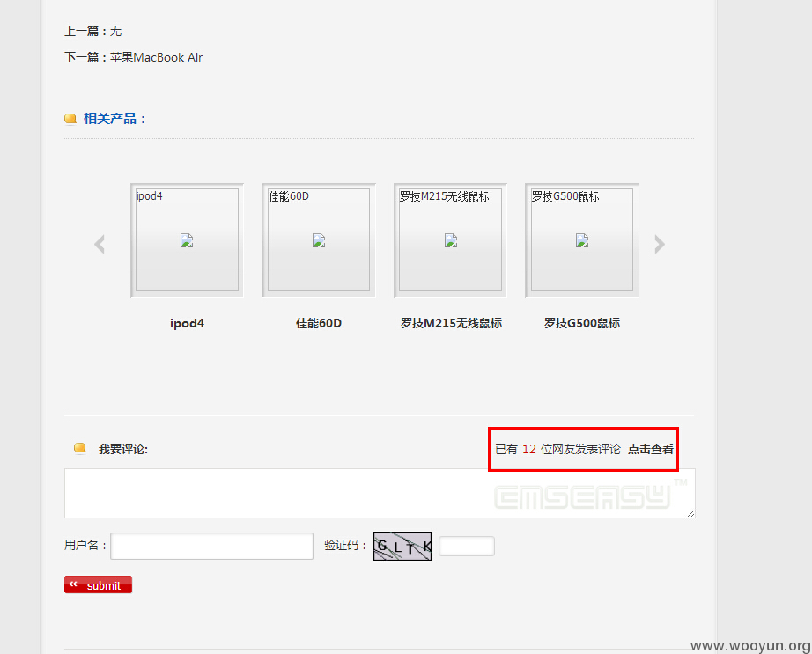Click the 上一篇：无 text
The width and height of the screenshot is (812, 654).
click(93, 31)
